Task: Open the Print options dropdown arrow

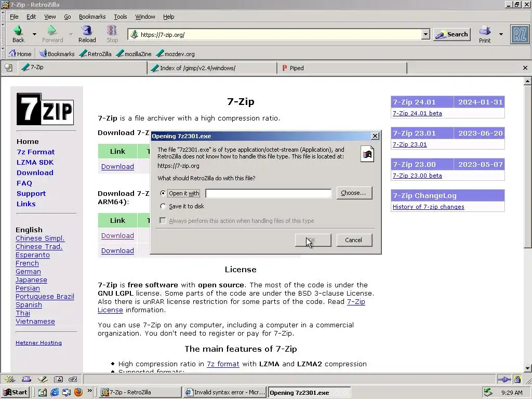Action: pyautogui.click(x=501, y=34)
